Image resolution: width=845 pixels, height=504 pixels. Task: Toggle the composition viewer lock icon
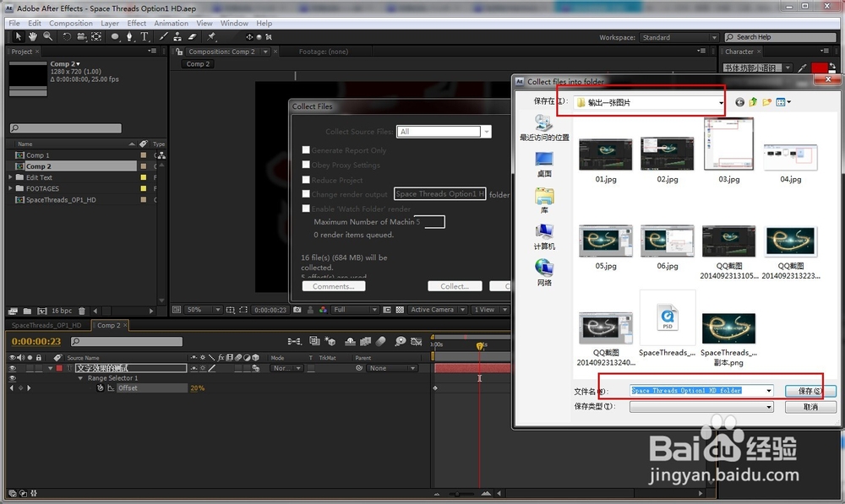click(x=179, y=51)
